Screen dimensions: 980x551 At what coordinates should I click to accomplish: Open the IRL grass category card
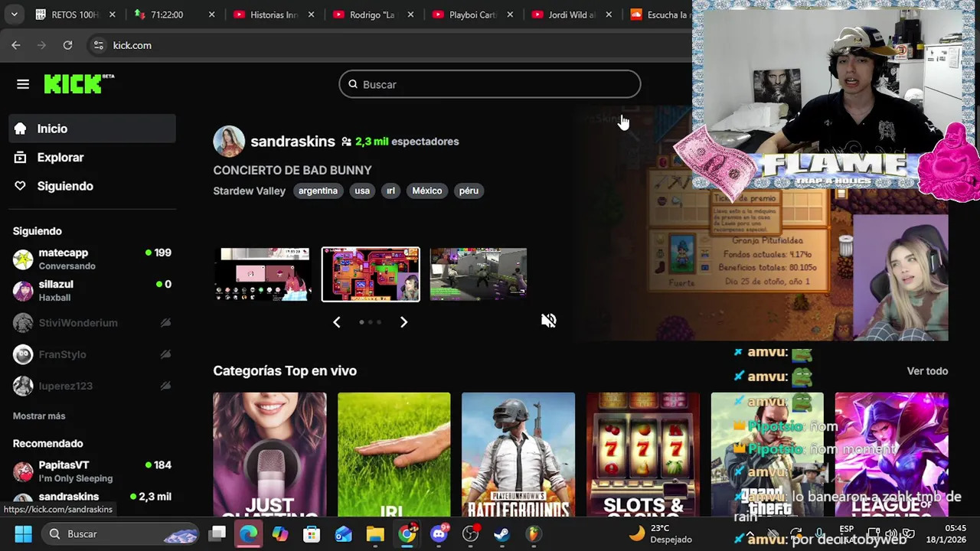click(x=394, y=455)
